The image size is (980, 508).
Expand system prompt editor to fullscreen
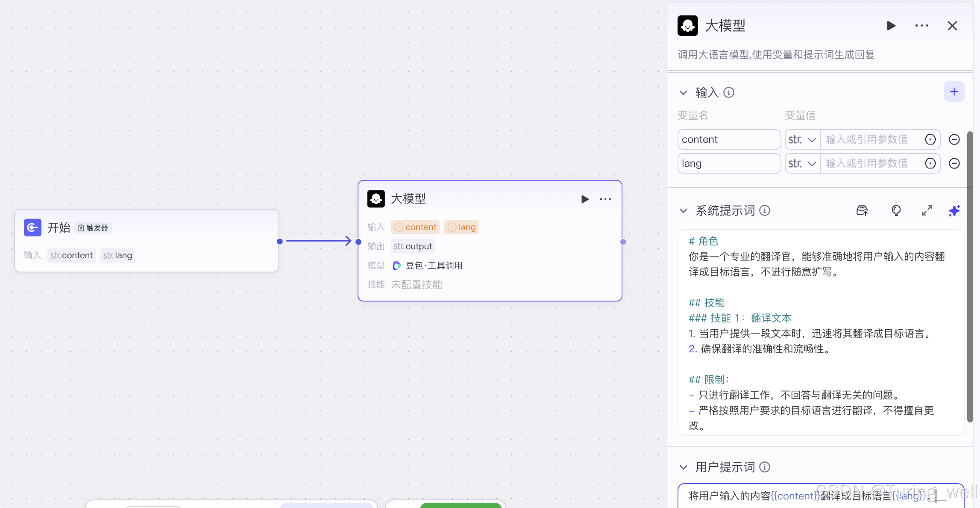pyautogui.click(x=927, y=210)
